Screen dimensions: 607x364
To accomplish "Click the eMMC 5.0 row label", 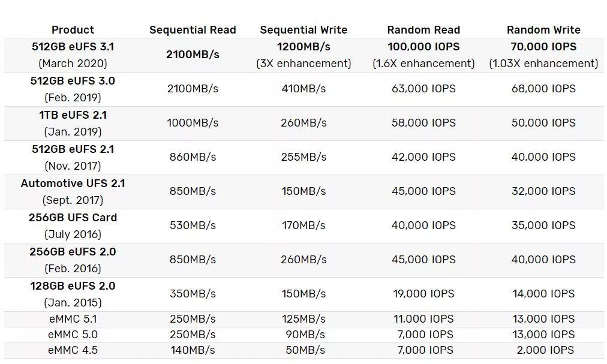I will pos(73,335).
